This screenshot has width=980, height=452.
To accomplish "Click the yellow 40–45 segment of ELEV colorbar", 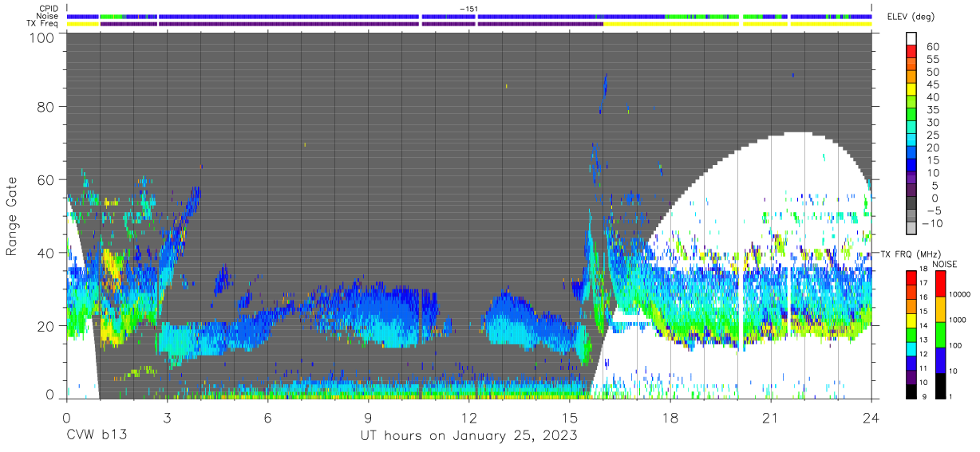I will click(912, 90).
